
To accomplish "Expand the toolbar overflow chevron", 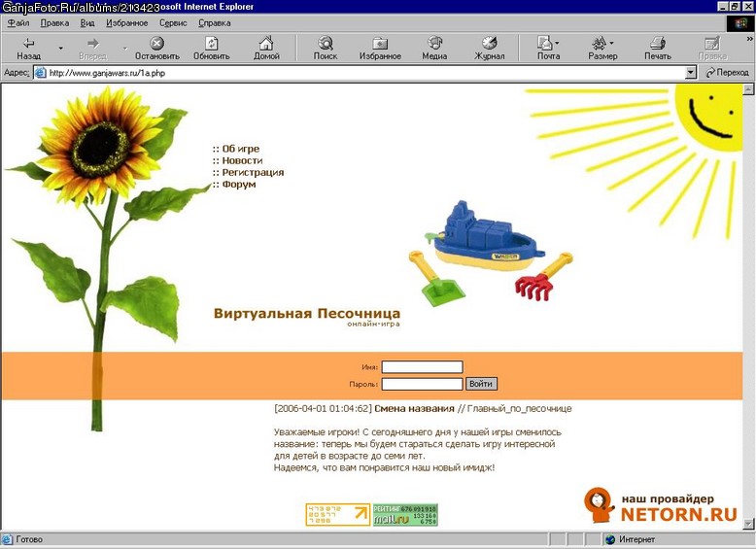I will coord(750,39).
